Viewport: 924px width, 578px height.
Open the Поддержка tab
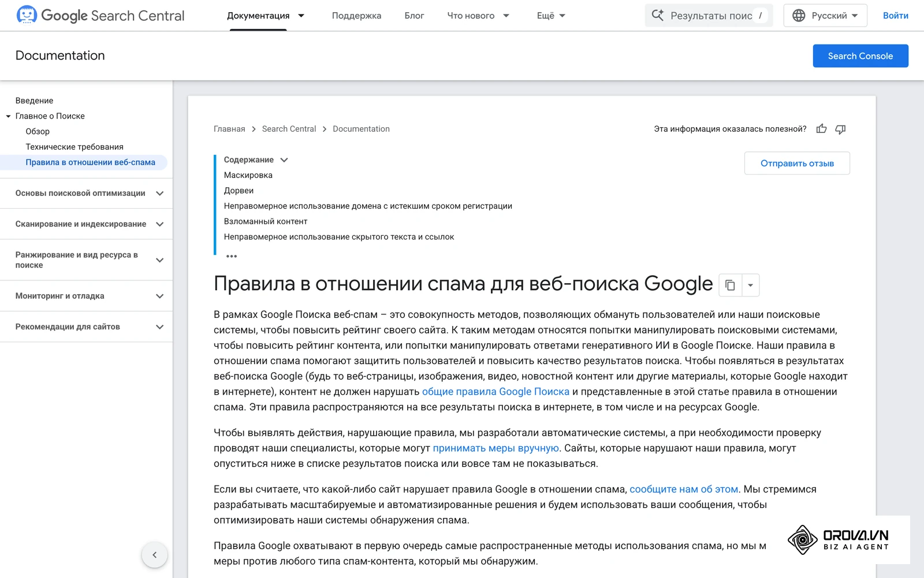[x=356, y=16]
